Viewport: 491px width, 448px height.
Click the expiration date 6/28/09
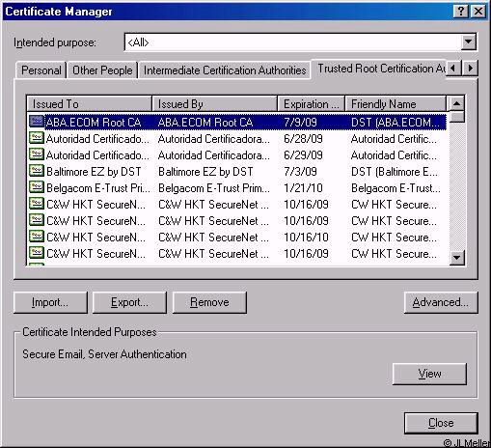[303, 139]
